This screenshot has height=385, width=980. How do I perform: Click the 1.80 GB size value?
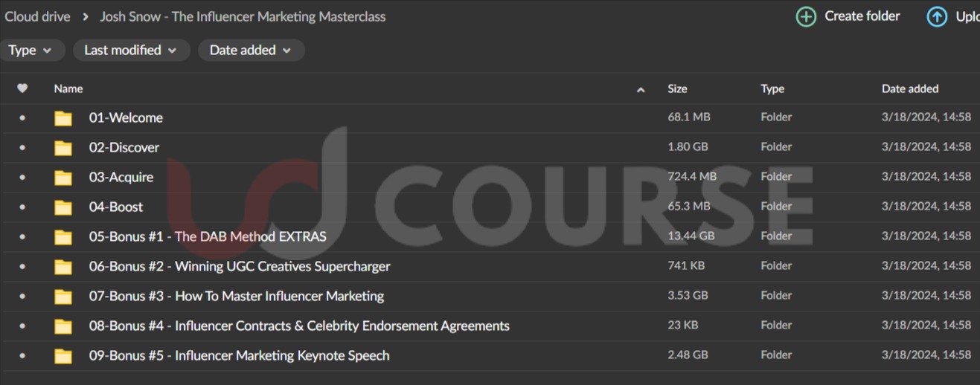click(688, 147)
